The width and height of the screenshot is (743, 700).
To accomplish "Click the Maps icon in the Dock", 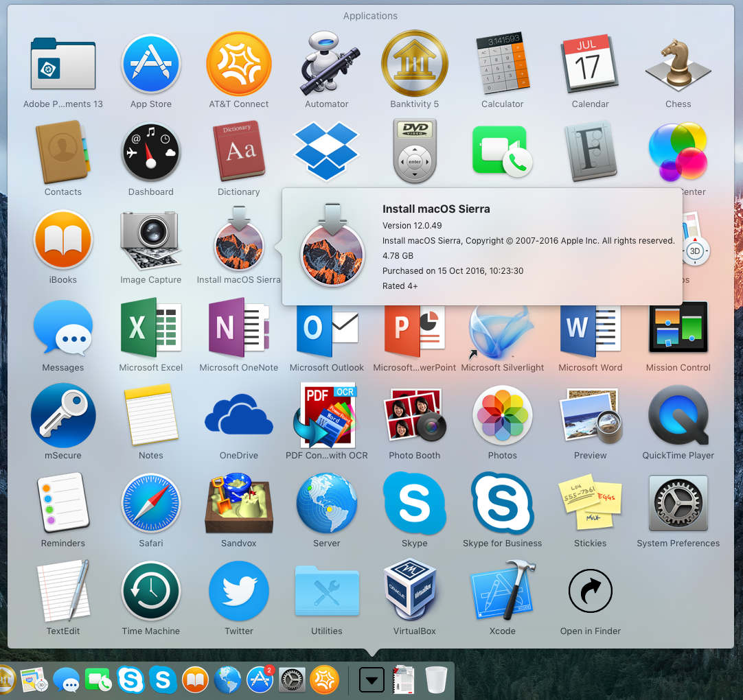I will point(34,680).
